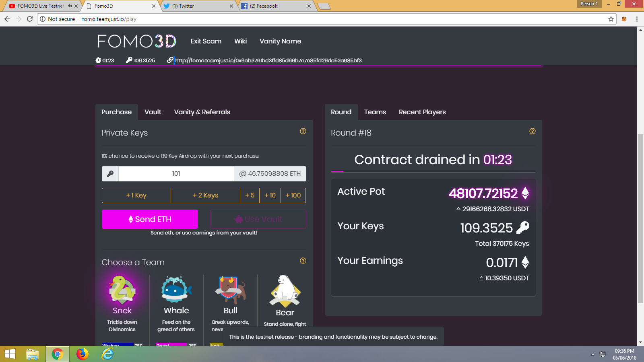Viewport: 644px width, 362px height.
Task: Click the key amount input showing 101
Action: (176, 174)
